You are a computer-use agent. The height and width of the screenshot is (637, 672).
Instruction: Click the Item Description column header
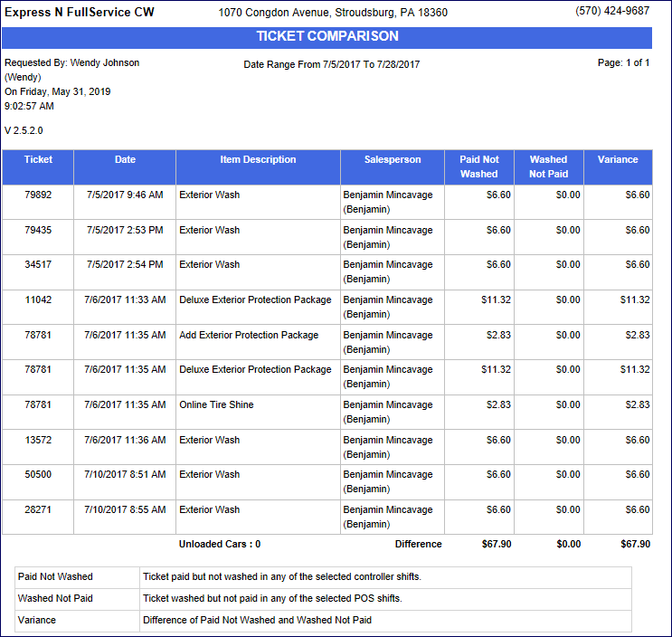point(258,160)
